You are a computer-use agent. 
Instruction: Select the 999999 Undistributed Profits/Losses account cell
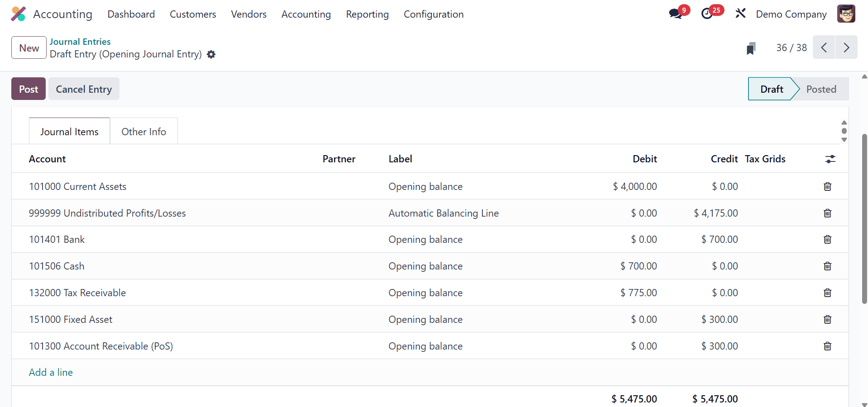tap(107, 213)
